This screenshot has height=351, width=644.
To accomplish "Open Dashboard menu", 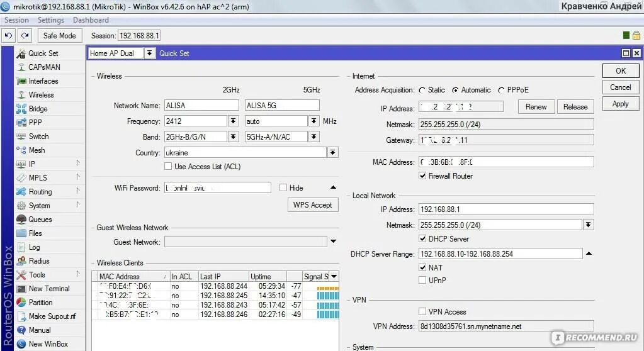I will pos(91,20).
